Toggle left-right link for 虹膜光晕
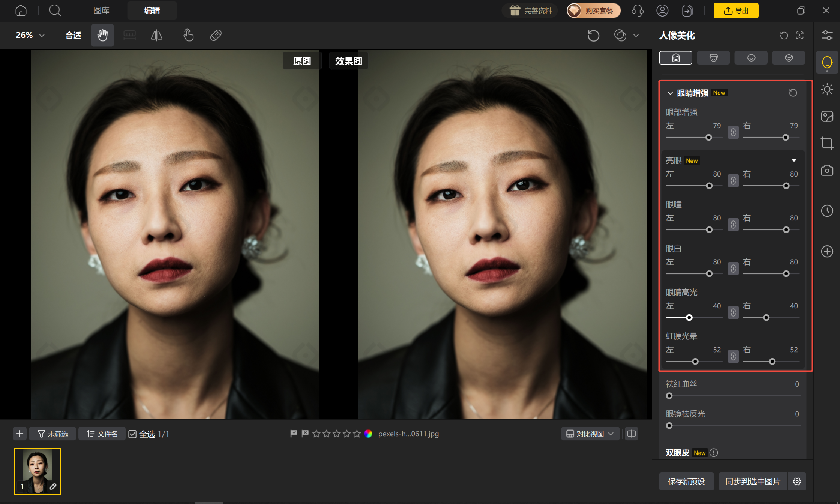 (733, 356)
